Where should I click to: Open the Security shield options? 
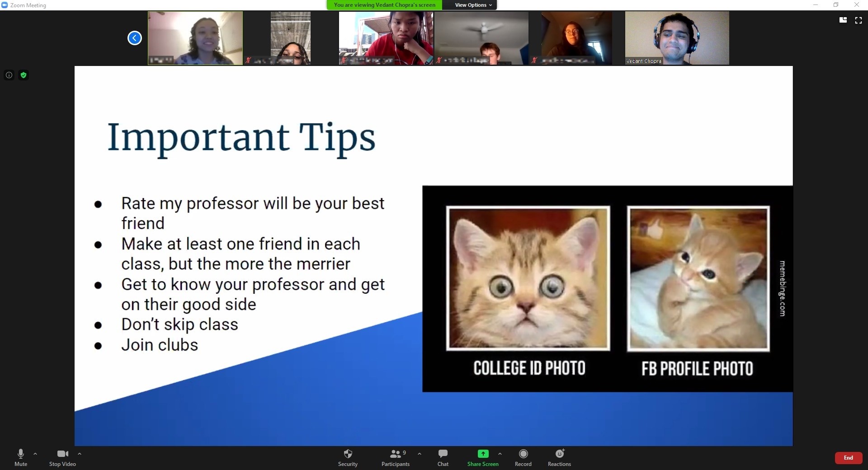[348, 457]
